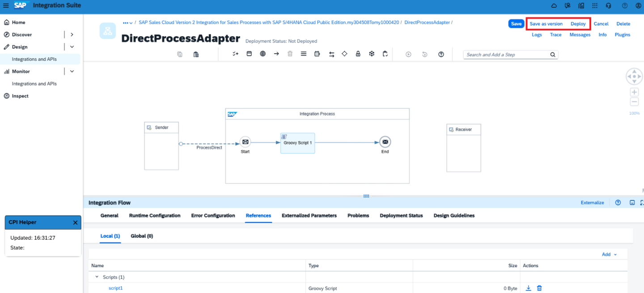Click the magnifier icon in step search
This screenshot has width=644, height=293.
553,55
